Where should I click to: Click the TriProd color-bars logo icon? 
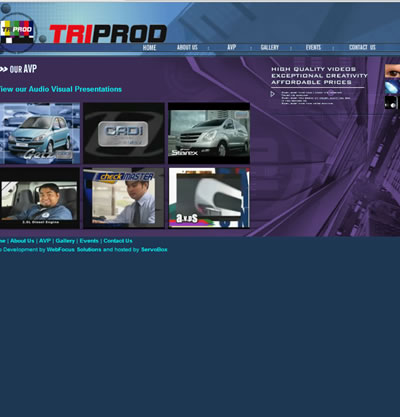(x=17, y=32)
